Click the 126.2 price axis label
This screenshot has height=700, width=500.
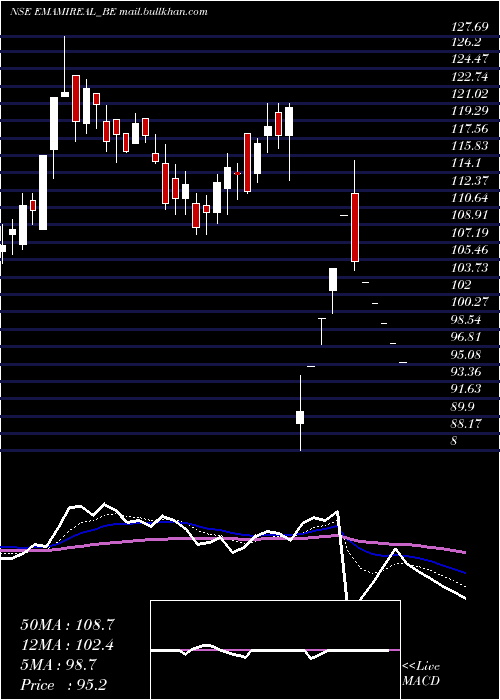pyautogui.click(x=467, y=42)
